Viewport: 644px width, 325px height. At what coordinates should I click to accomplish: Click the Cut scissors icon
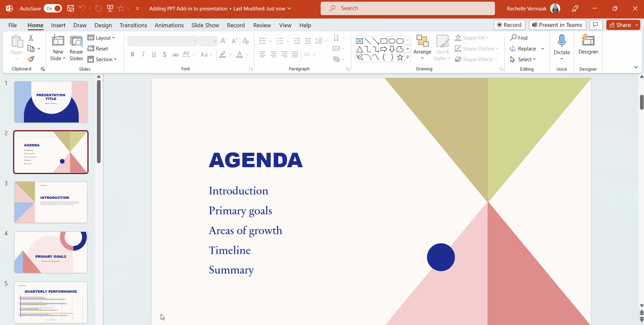(x=31, y=38)
